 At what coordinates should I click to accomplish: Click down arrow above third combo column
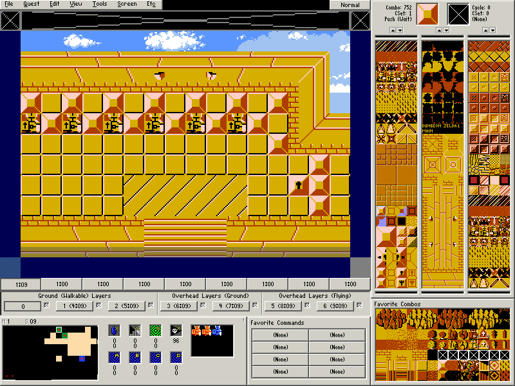pyautogui.click(x=493, y=30)
